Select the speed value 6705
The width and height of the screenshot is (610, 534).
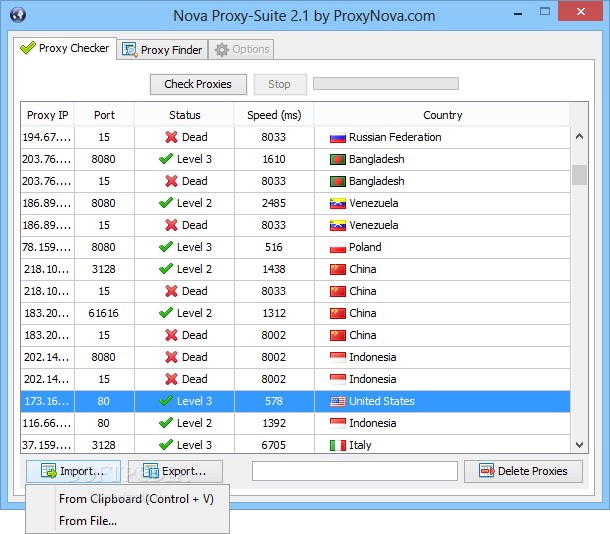[x=274, y=445]
